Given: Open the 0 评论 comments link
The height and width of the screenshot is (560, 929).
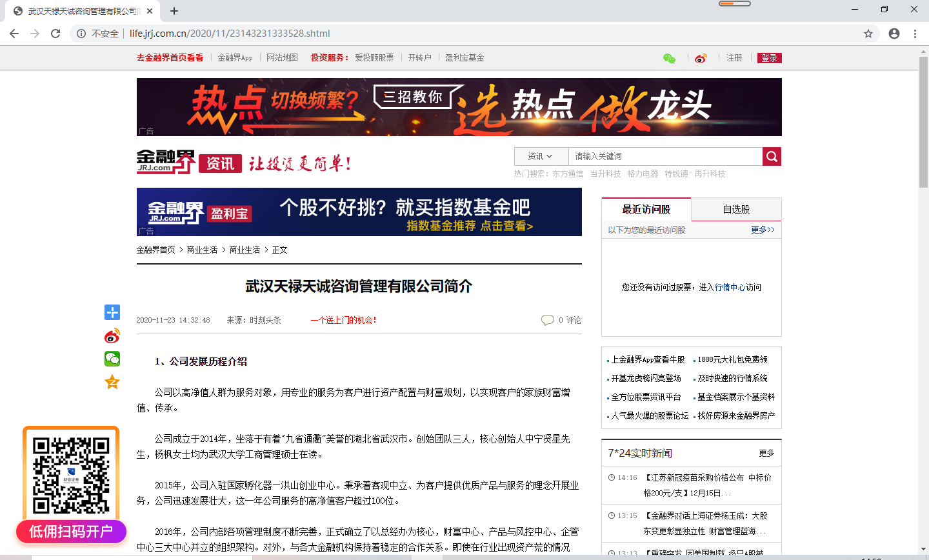Looking at the screenshot, I should (x=570, y=320).
